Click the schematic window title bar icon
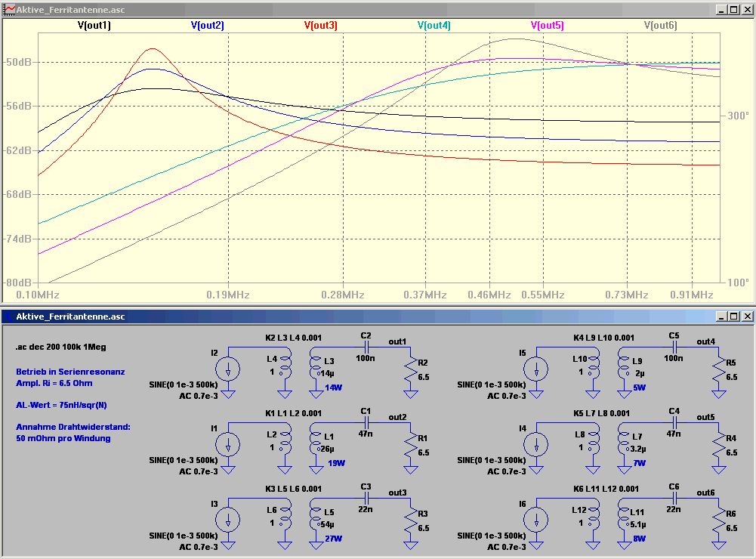The image size is (756, 559). [x=9, y=317]
